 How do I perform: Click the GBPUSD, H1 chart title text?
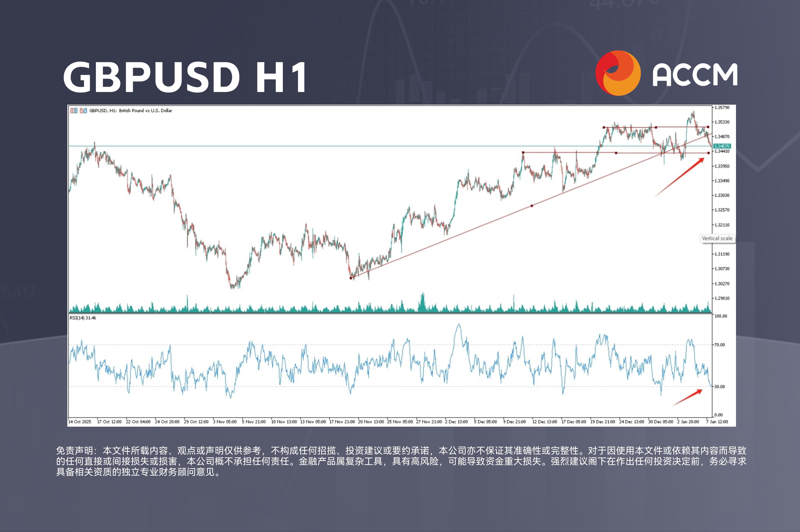pos(130,111)
